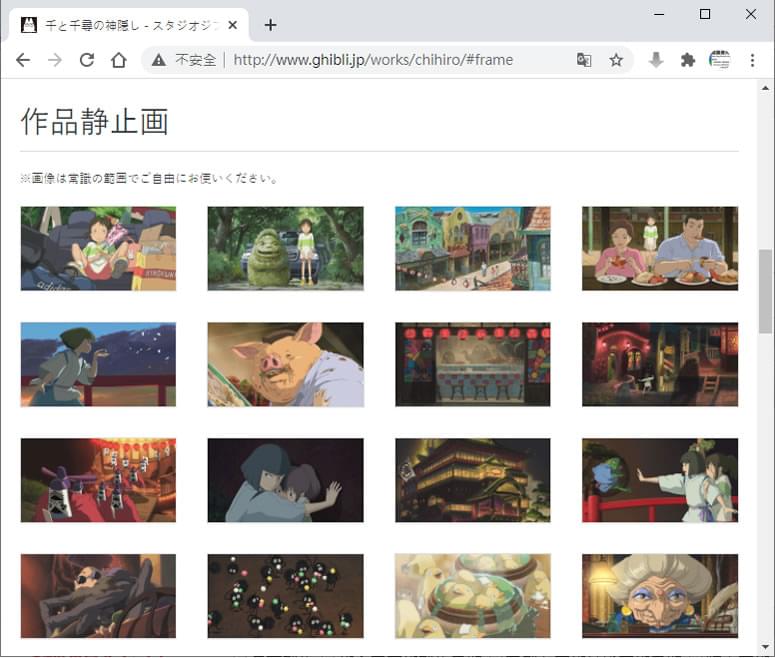775x658 pixels.
Task: Open still of Chihiro beside stone statue
Action: (x=286, y=249)
